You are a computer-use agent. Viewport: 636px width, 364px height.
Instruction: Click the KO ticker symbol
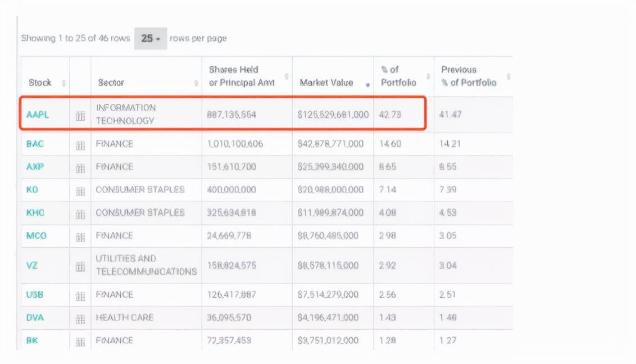coord(32,190)
